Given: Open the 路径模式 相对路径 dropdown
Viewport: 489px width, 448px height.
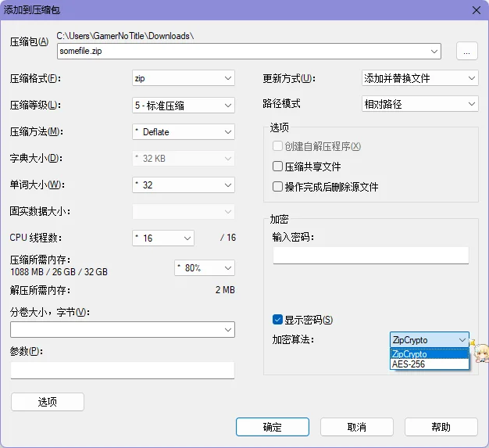Looking at the screenshot, I should tap(419, 104).
